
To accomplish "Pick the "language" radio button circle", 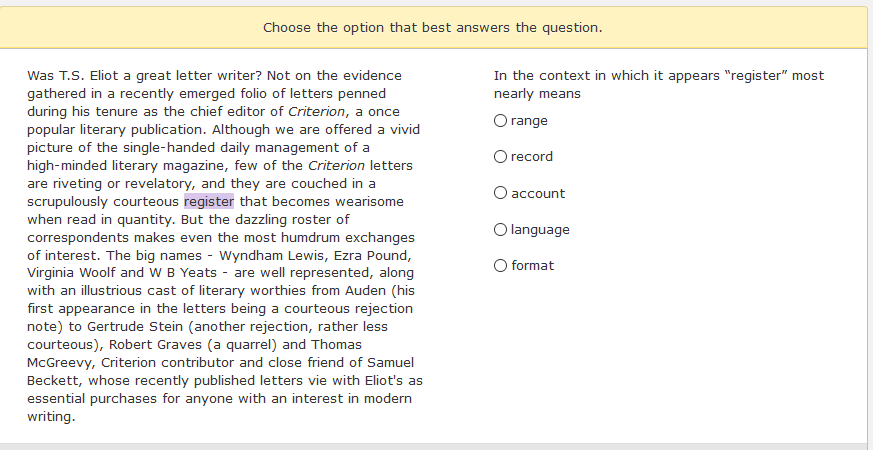I will pos(500,230).
